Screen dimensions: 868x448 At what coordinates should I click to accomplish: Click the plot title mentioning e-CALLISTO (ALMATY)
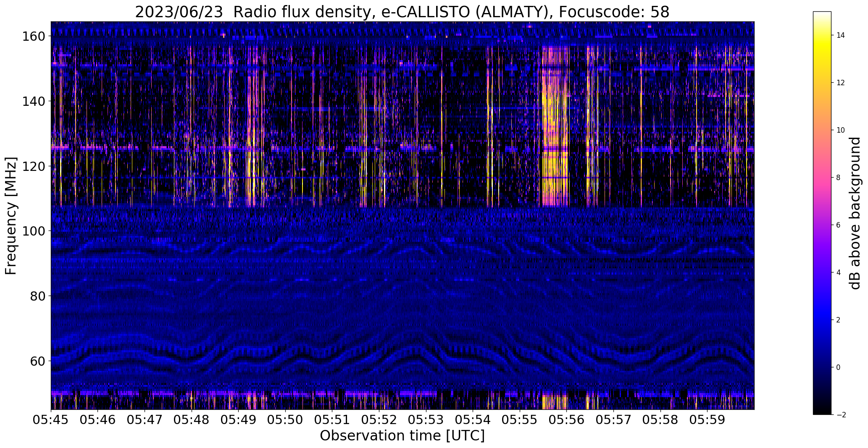(402, 12)
